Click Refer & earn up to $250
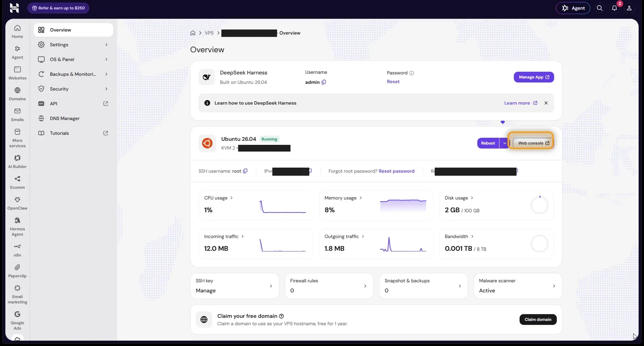Viewport: 644px width, 346px height. click(x=58, y=8)
